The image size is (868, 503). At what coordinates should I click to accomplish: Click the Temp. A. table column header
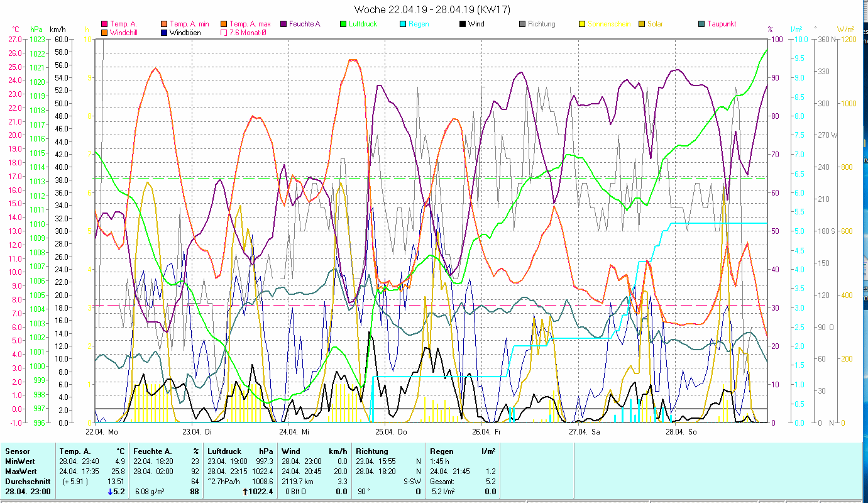click(75, 451)
